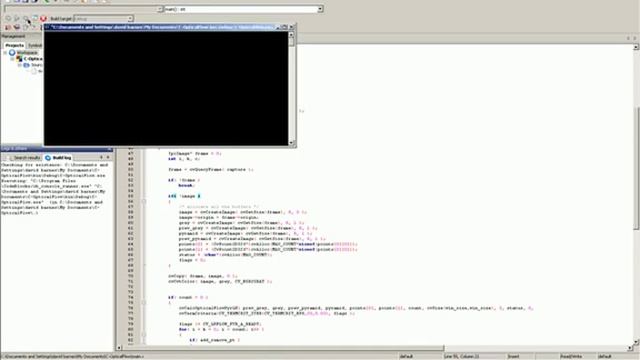This screenshot has width=640, height=360.
Task: Click the 'Insert' status bar entry
Action: 513,357
